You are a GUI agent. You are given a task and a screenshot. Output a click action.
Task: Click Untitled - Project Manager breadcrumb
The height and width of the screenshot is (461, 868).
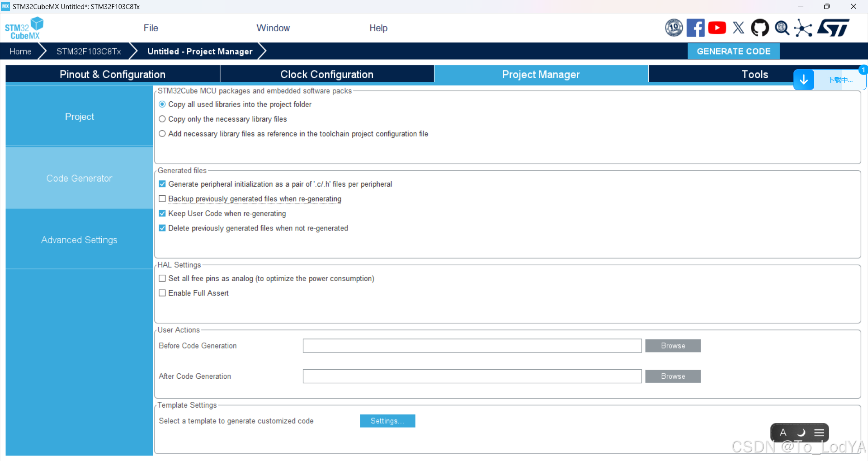pyautogui.click(x=200, y=52)
